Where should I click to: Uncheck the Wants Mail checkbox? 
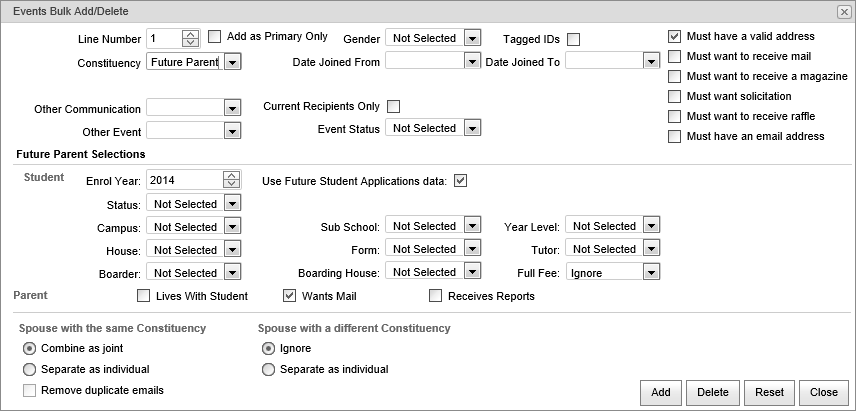click(289, 296)
